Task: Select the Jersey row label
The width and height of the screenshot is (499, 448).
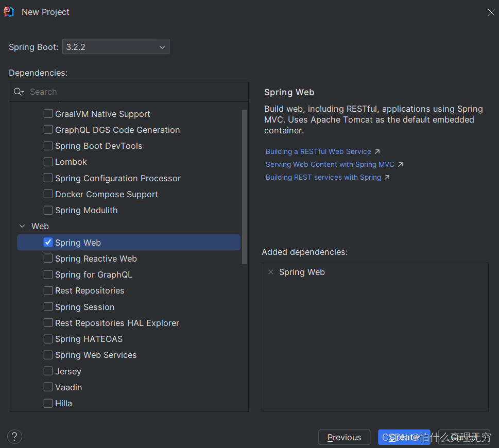Action: 68,371
